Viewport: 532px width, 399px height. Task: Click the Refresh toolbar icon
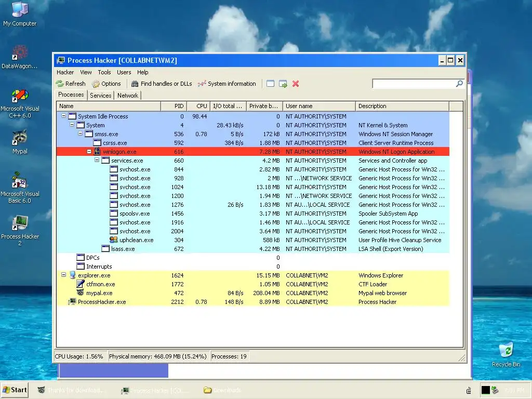60,84
